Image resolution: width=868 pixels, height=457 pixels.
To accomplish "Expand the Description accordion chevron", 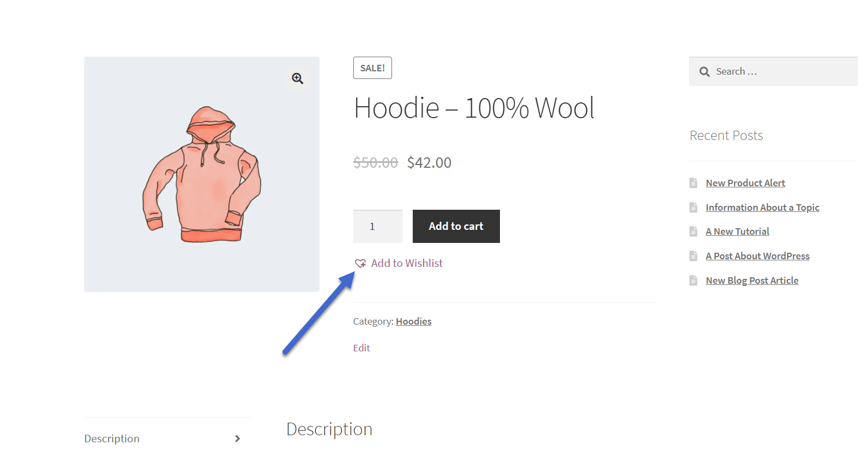I will click(x=237, y=438).
